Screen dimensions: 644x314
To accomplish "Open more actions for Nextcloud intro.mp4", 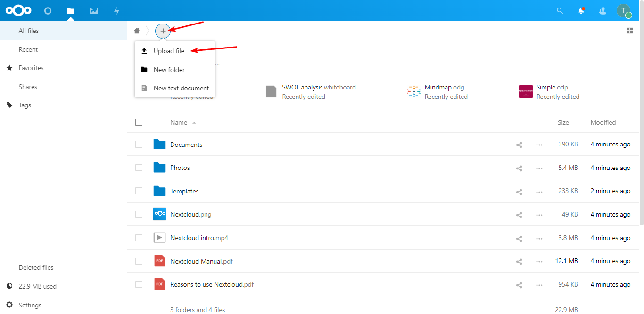I will pyautogui.click(x=539, y=238).
